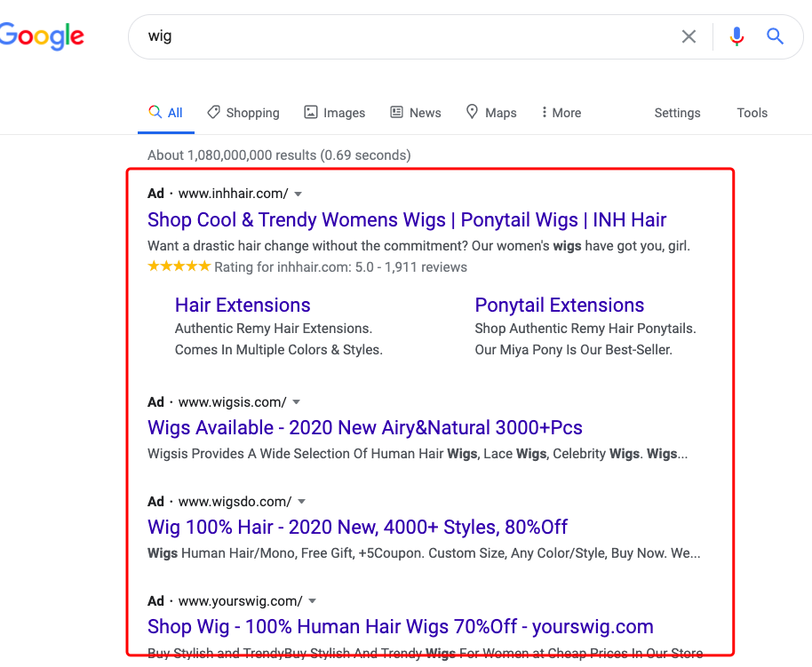The width and height of the screenshot is (812, 667).
Task: Click 'Our Miya Pony Is Our Best-Seller.' text
Action: (573, 350)
